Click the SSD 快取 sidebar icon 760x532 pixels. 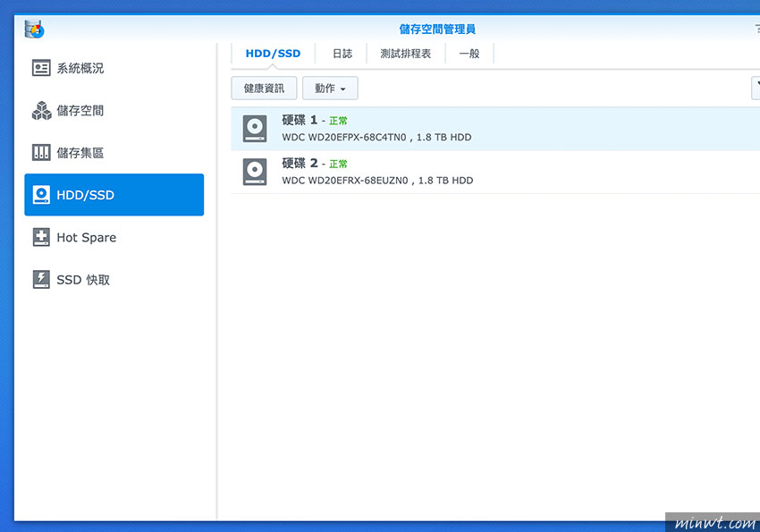[42, 279]
